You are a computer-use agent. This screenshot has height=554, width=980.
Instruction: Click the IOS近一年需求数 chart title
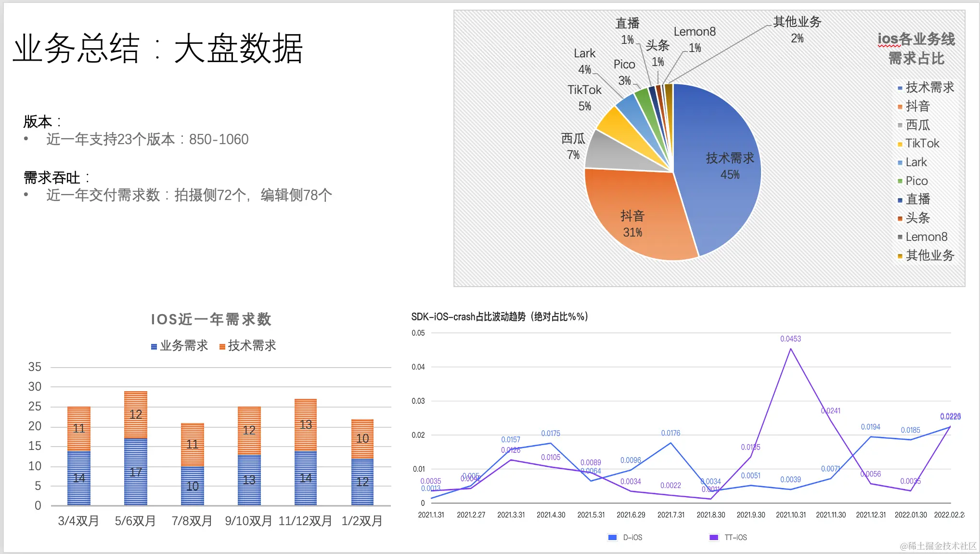pyautogui.click(x=211, y=319)
